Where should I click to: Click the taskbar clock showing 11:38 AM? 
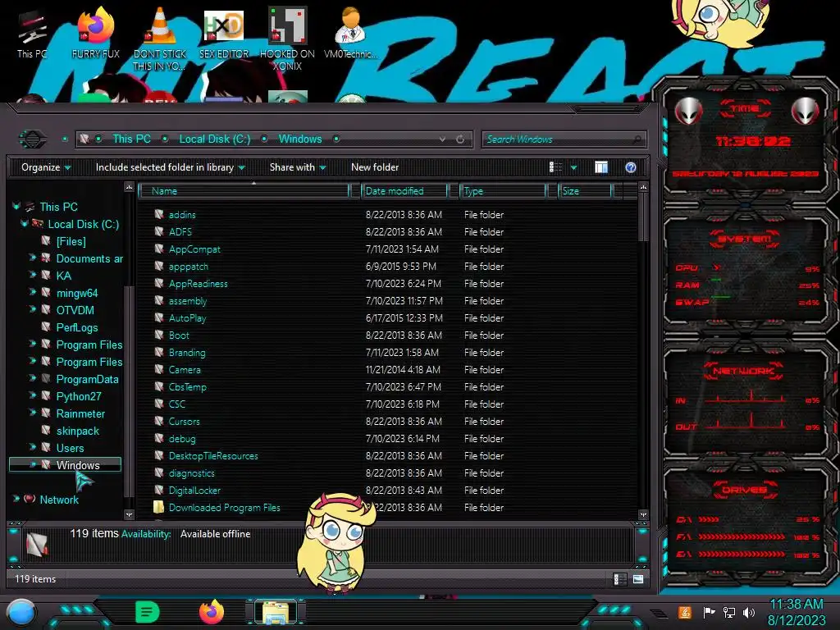(796, 612)
